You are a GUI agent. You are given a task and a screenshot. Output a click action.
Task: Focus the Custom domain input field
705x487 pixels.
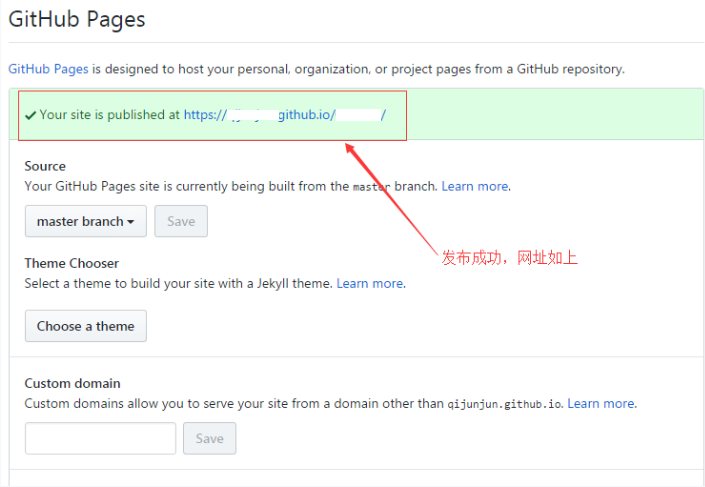tap(100, 438)
